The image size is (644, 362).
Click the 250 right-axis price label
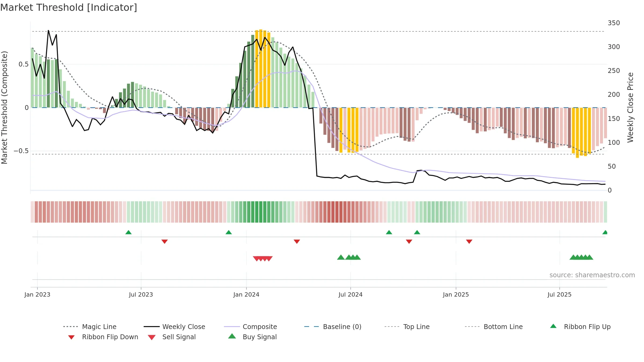point(614,71)
